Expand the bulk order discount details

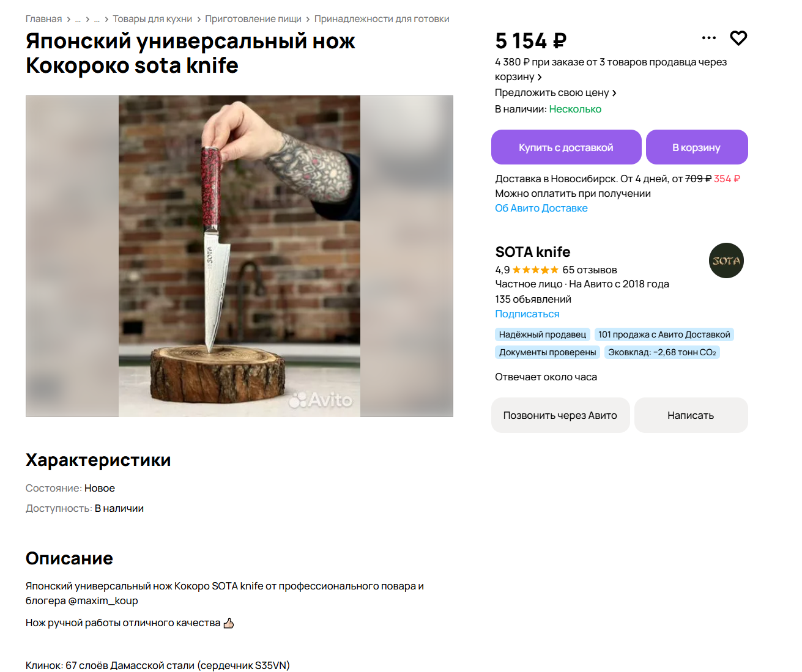tap(611, 69)
